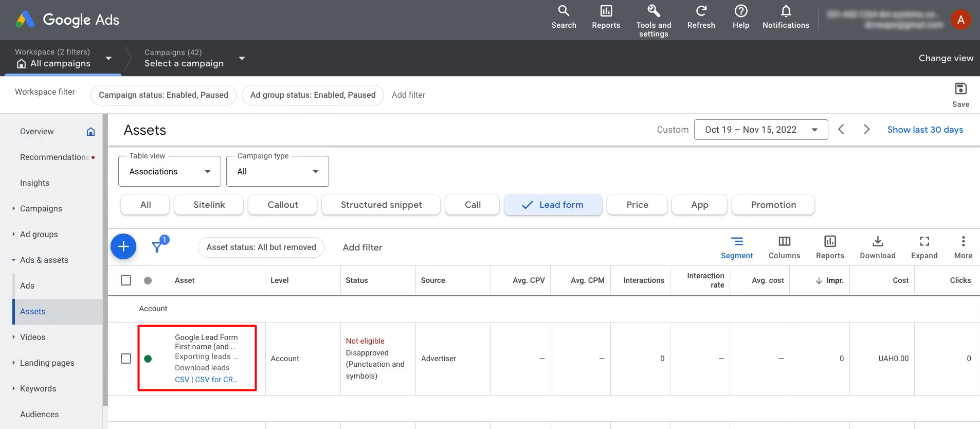Expand Campaigns in the left sidebar
Screen dimensions: 980x429
pos(41,208)
